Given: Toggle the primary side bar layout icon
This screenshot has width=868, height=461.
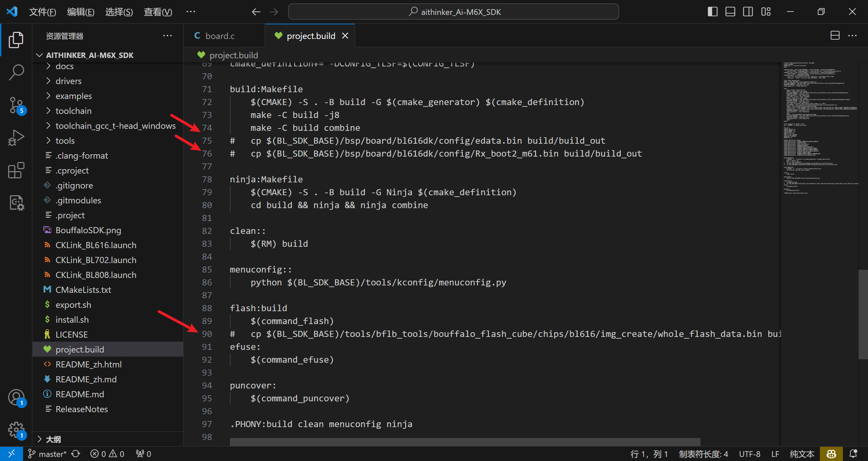Looking at the screenshot, I should (x=712, y=12).
